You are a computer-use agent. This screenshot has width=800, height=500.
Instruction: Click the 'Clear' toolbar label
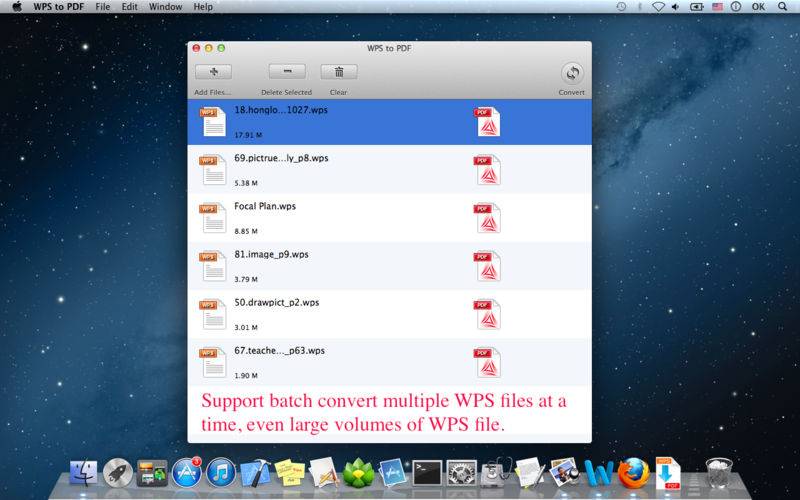338,92
